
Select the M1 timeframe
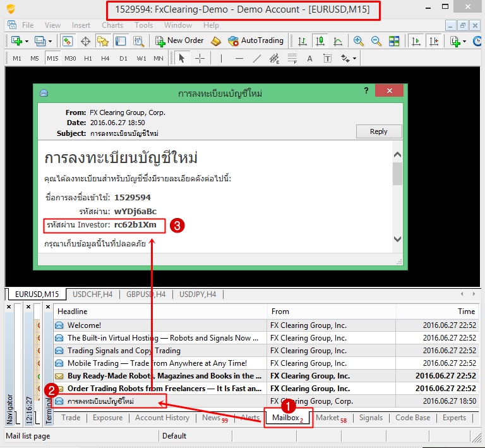pyautogui.click(x=17, y=59)
